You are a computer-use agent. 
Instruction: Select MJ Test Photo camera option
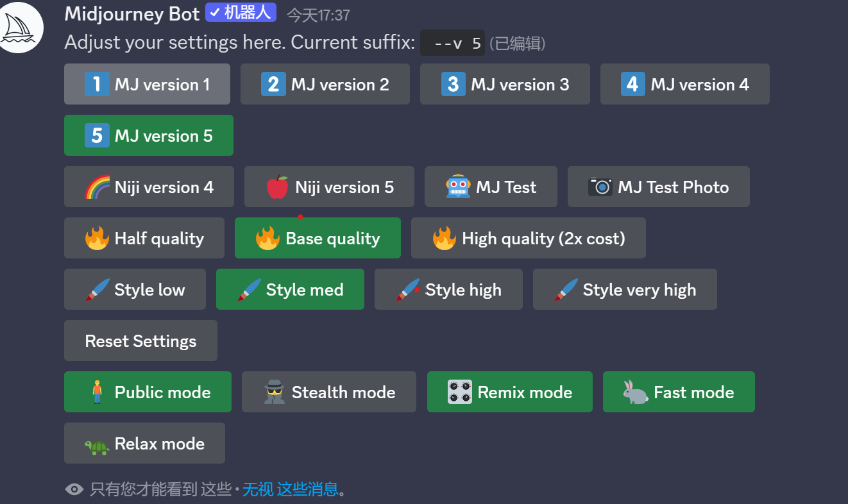(x=658, y=187)
